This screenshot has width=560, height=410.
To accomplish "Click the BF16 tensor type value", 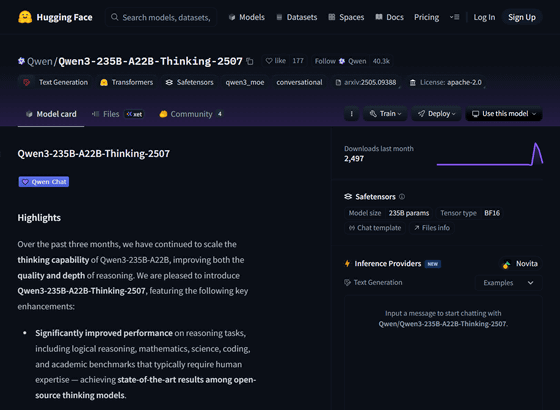I will point(492,213).
